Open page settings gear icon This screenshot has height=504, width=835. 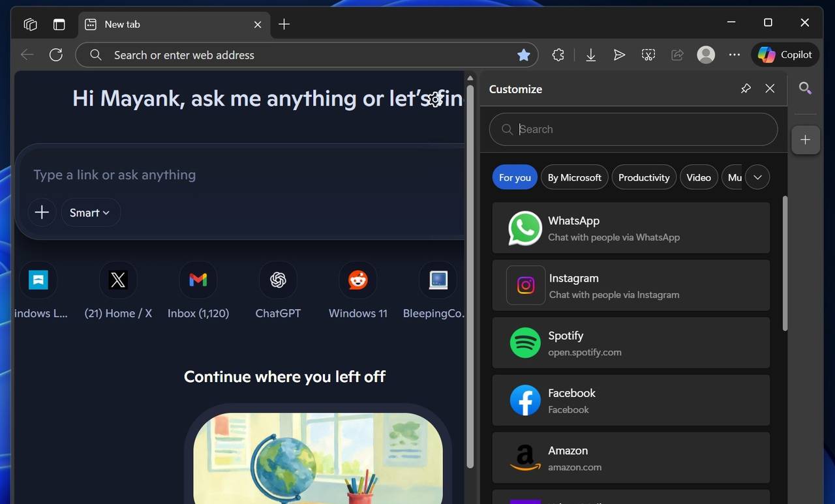pyautogui.click(x=436, y=99)
